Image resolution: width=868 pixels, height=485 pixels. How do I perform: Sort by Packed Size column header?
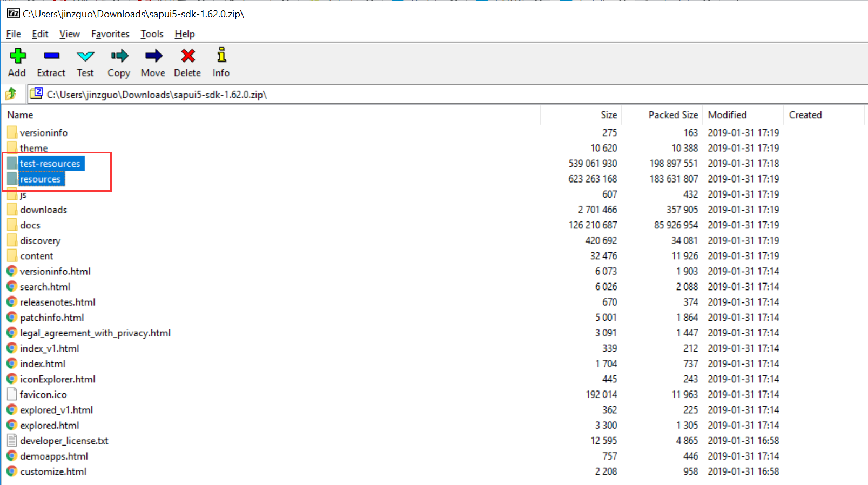pyautogui.click(x=673, y=115)
